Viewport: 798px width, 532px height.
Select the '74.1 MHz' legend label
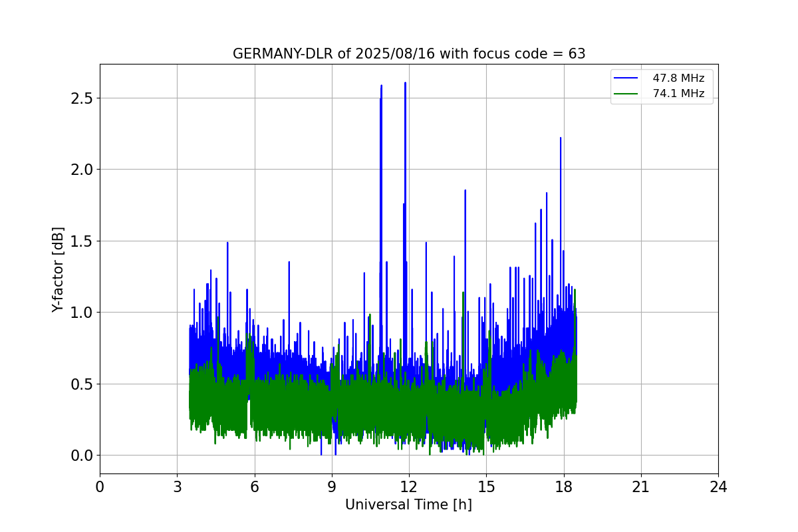coord(678,94)
